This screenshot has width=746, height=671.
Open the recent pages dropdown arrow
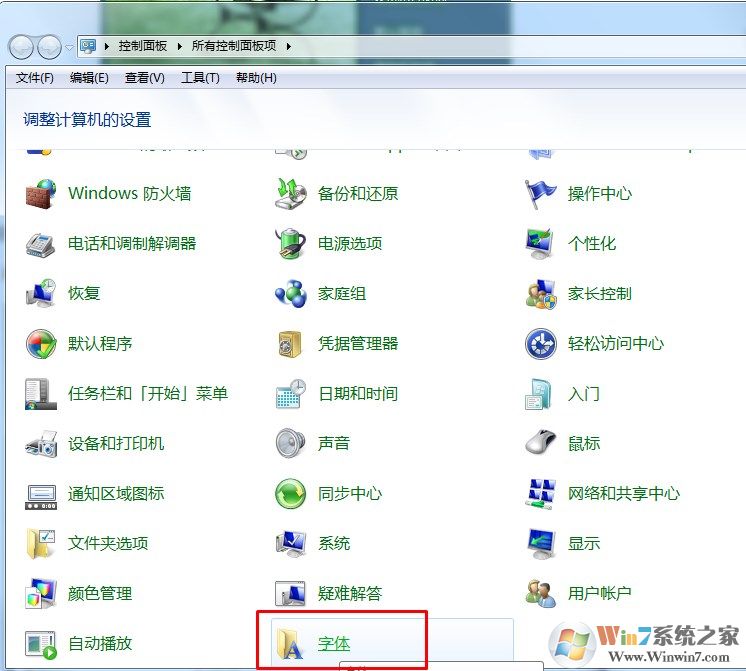click(x=69, y=47)
